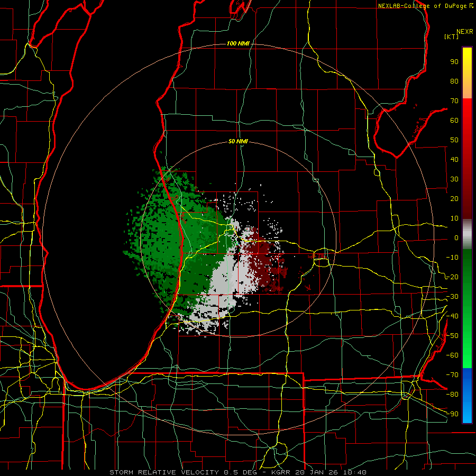Pick the bright red segment of the color bar
This screenshot has width=476, height=476.
[x=467, y=112]
